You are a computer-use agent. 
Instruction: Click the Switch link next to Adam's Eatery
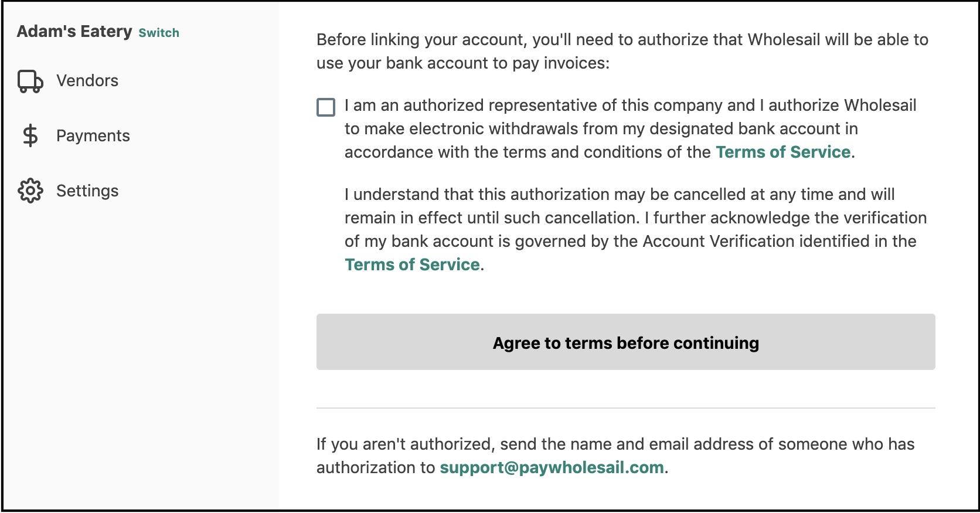(159, 33)
